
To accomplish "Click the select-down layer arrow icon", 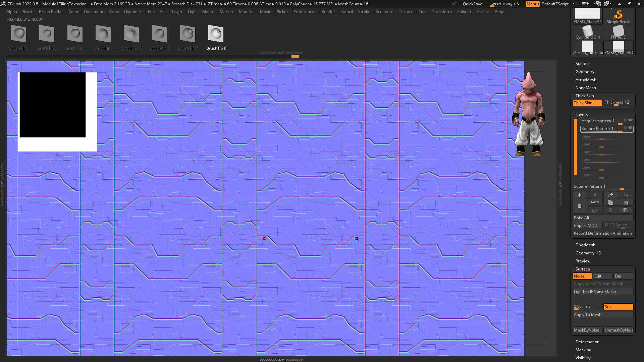I will (x=595, y=195).
